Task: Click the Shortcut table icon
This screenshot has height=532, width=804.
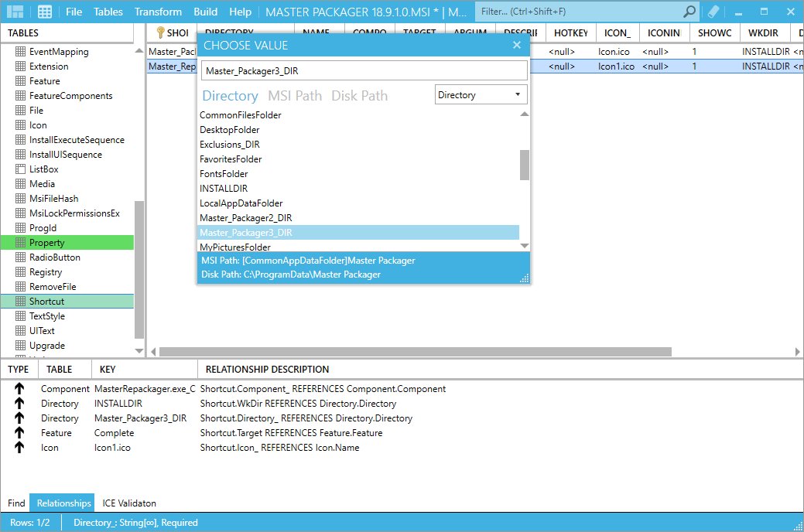Action: point(21,302)
